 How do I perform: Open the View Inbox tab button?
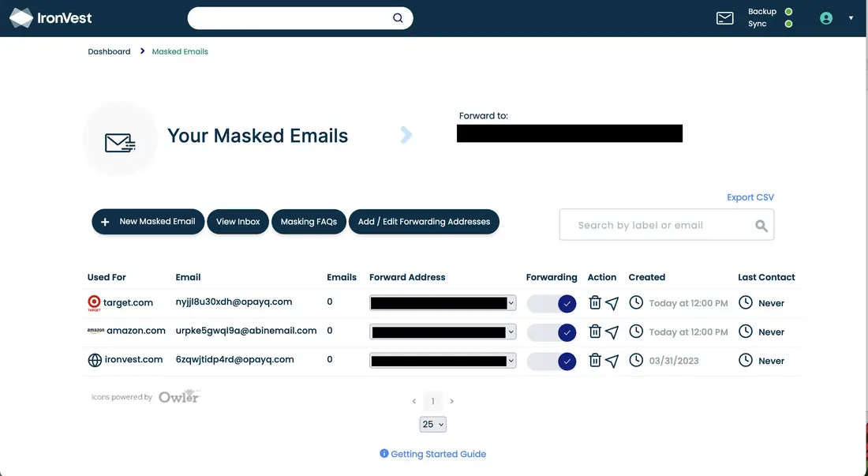point(238,222)
